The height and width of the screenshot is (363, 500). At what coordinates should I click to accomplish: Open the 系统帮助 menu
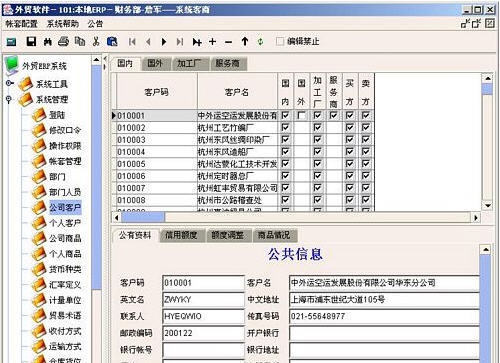[x=63, y=24]
